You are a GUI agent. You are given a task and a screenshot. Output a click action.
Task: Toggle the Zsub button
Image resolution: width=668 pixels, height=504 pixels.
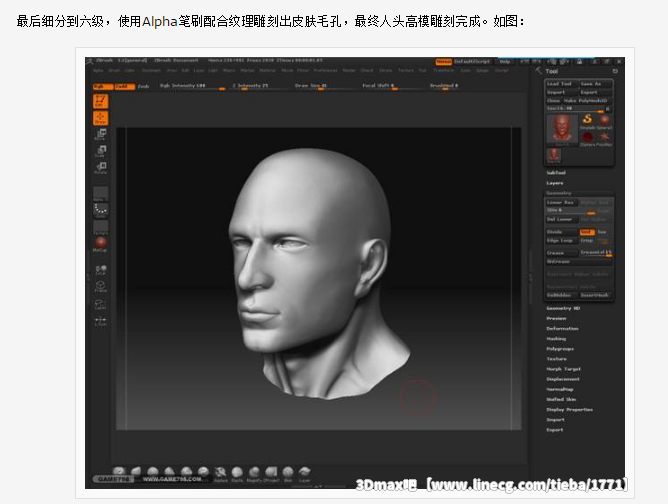tap(144, 86)
